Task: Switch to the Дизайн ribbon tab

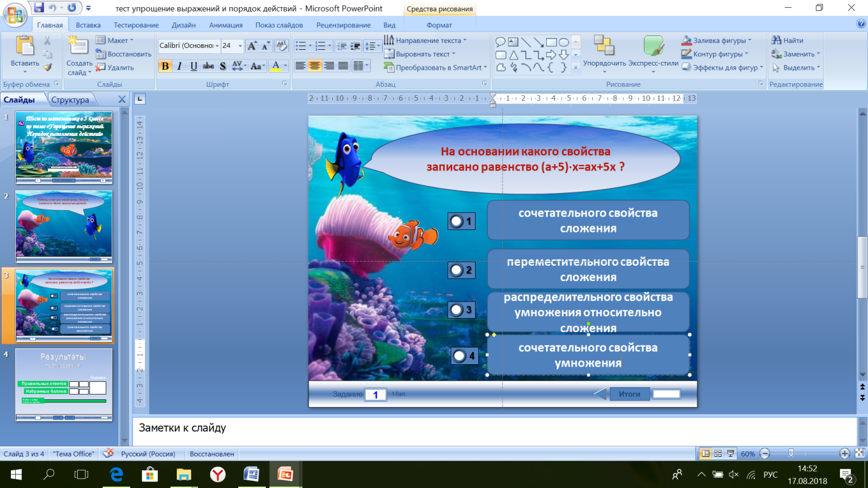Action: pyautogui.click(x=183, y=25)
